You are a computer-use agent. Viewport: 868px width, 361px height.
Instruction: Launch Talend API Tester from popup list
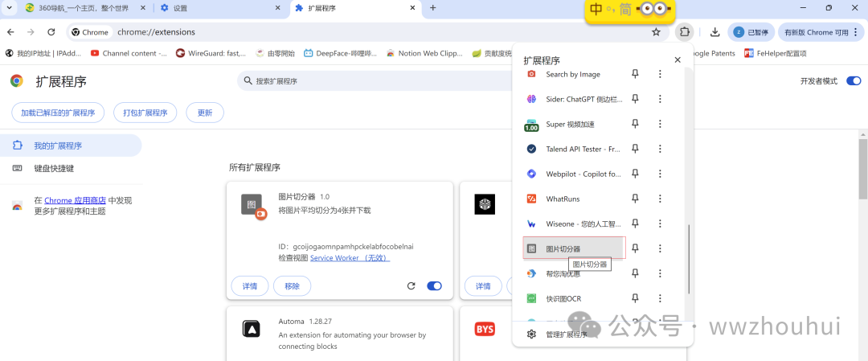pyautogui.click(x=574, y=149)
